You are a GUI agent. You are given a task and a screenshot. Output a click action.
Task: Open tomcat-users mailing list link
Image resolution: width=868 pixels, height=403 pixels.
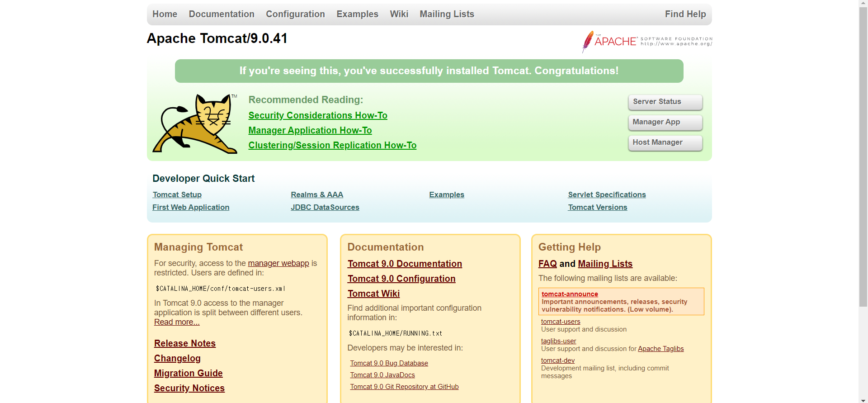coord(561,322)
